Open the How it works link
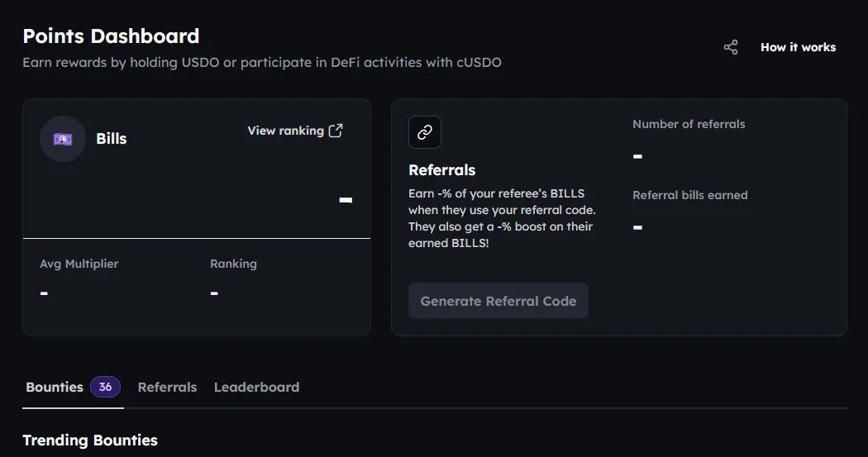The image size is (868, 457). point(798,47)
